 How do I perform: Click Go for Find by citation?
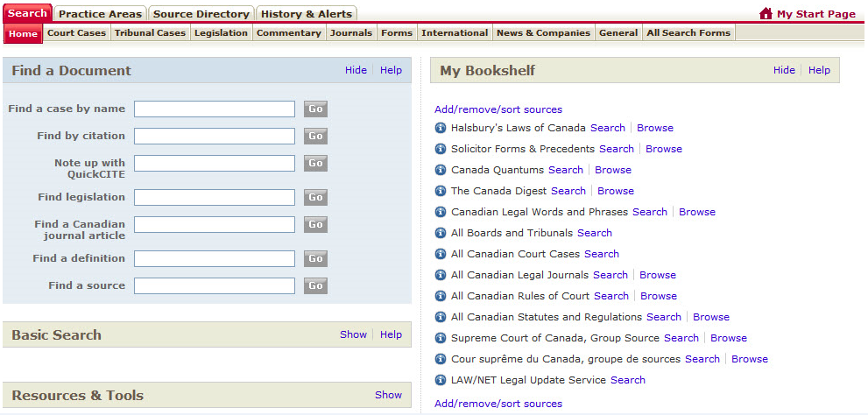click(x=315, y=136)
